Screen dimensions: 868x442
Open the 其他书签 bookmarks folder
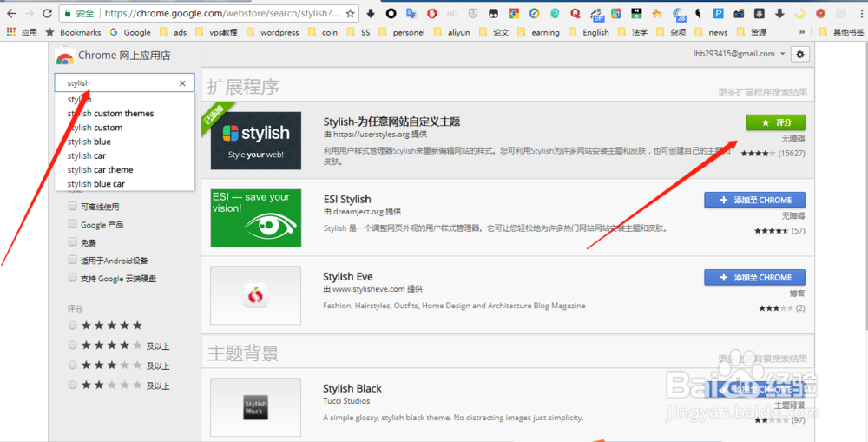[x=841, y=32]
